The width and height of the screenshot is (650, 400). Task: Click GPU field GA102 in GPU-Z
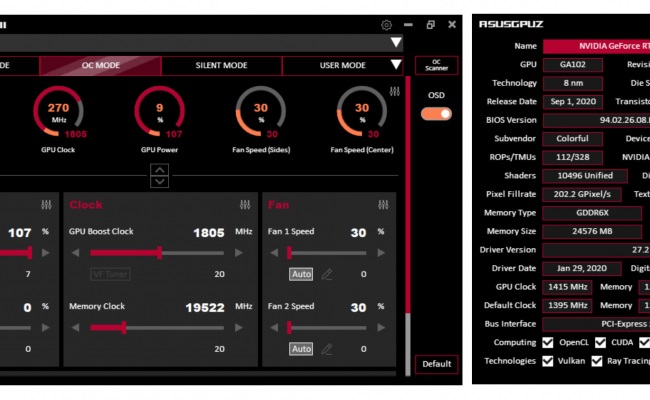[x=572, y=65]
